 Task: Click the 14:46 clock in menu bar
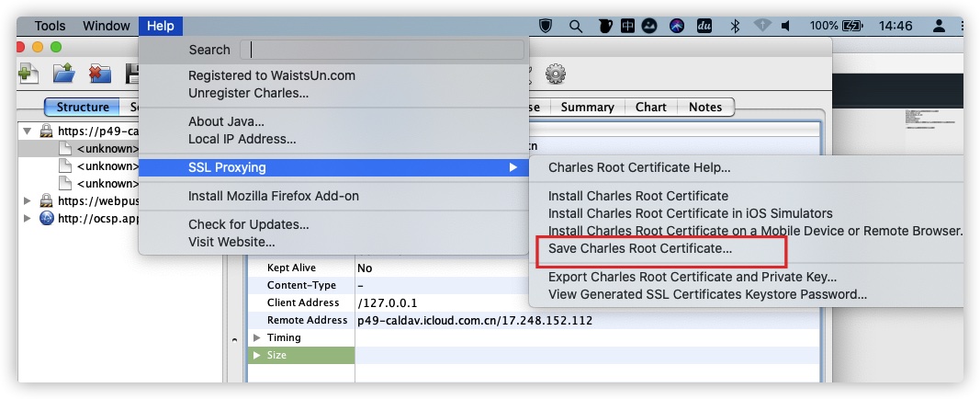pos(895,27)
